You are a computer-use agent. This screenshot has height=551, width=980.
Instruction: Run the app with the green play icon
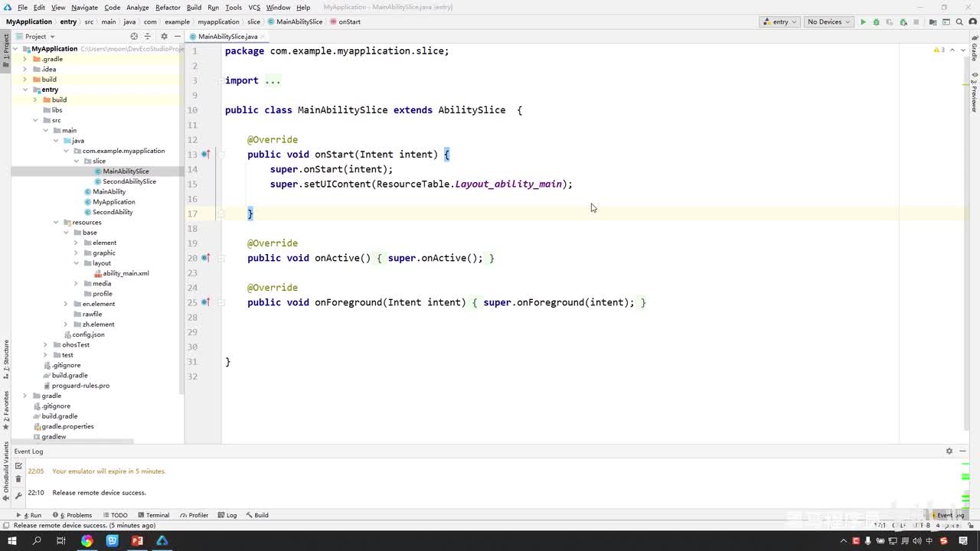863,22
